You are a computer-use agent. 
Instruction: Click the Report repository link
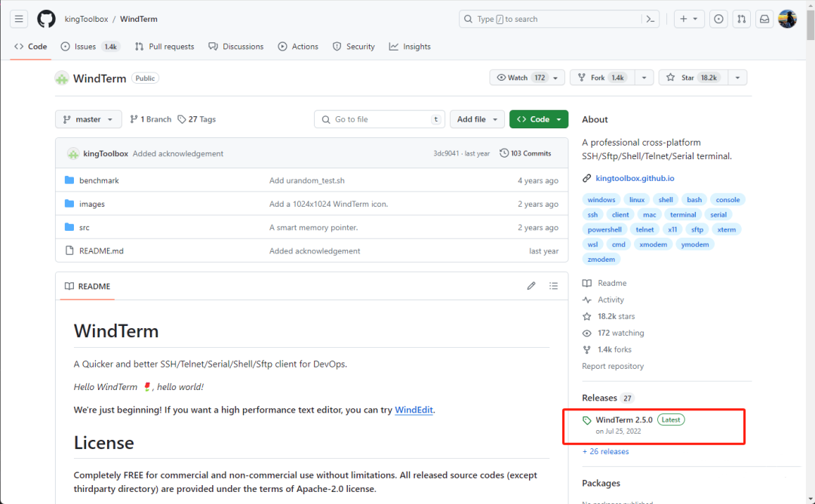613,367
